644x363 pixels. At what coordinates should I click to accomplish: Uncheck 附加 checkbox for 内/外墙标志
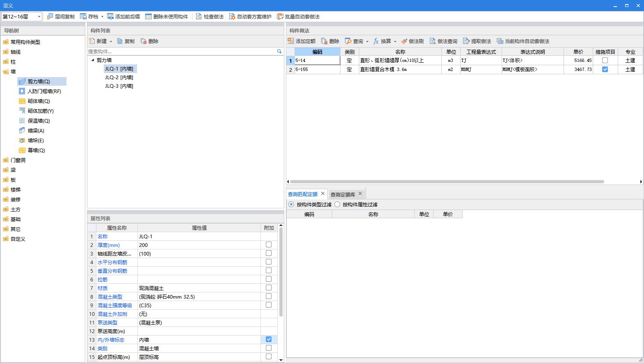click(x=269, y=339)
